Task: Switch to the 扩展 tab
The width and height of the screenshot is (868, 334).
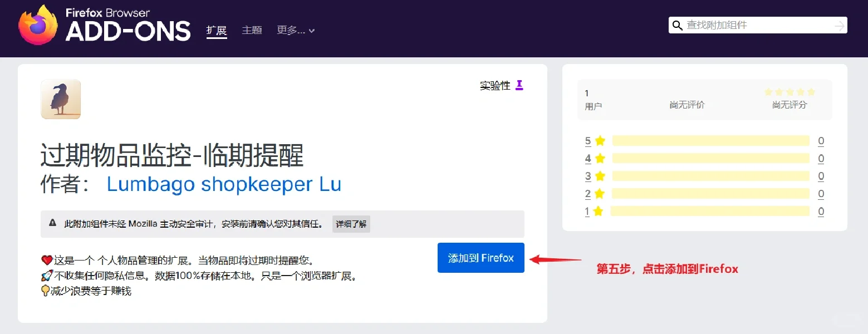Action: click(x=216, y=31)
